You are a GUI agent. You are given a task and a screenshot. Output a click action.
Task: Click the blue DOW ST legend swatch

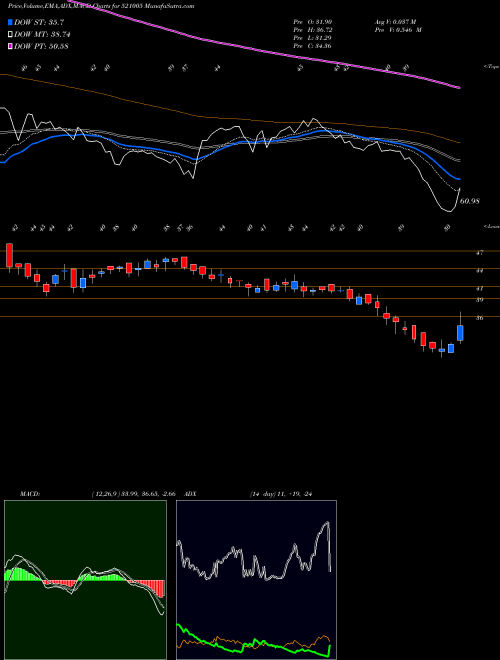click(10, 22)
